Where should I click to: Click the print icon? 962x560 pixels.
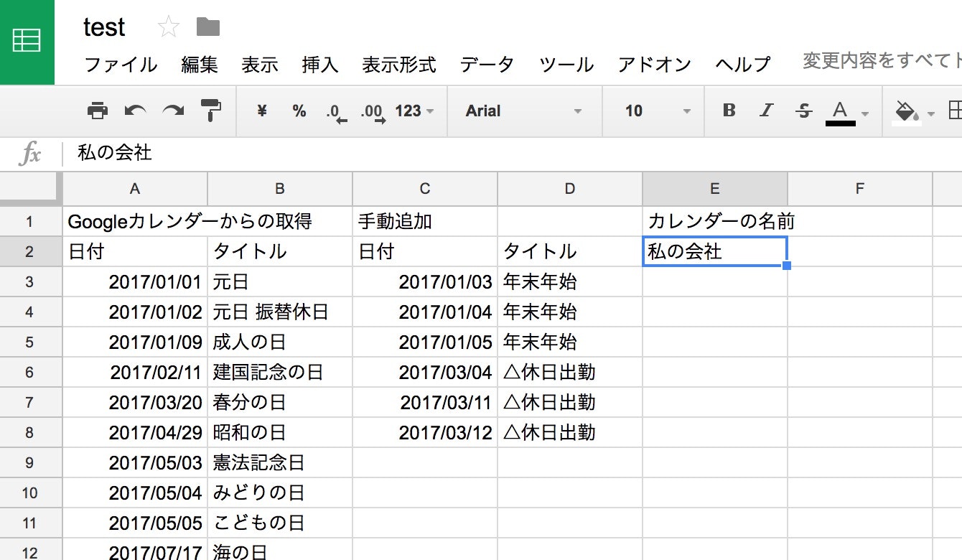[98, 111]
